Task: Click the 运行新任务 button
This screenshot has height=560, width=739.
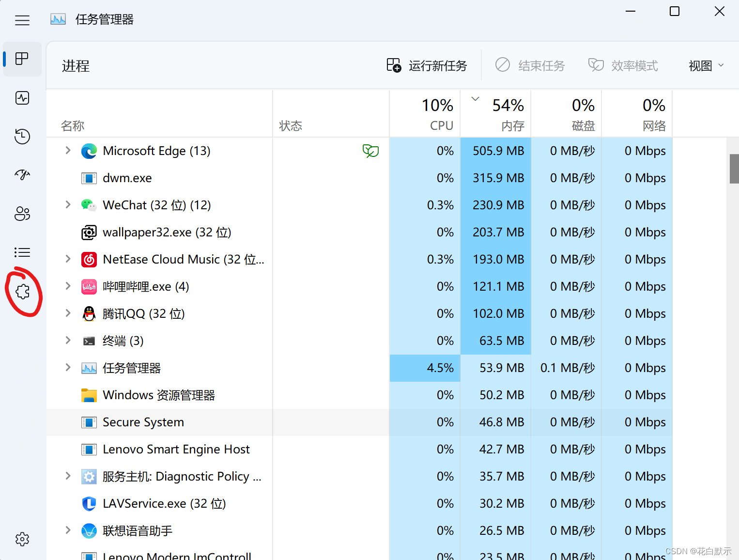Action: 427,65
